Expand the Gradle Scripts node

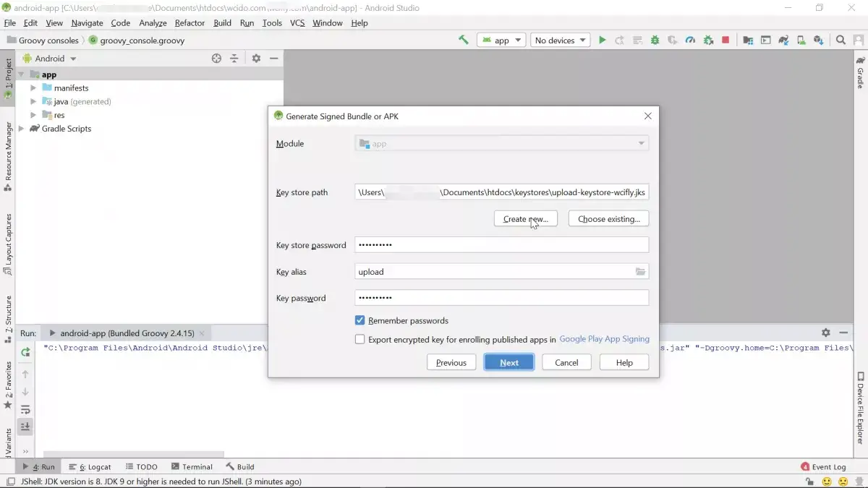(22, 129)
